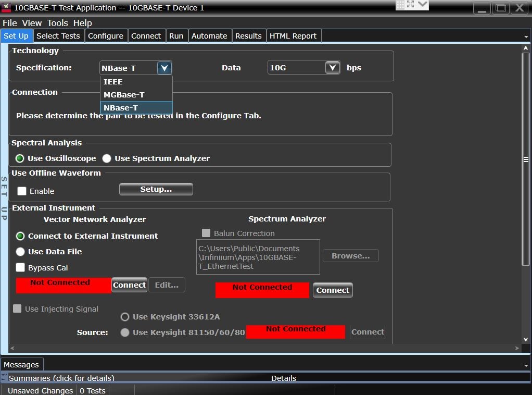Viewport: 532px width, 395px height.
Task: Open the HTML Report tab
Action: pos(293,35)
